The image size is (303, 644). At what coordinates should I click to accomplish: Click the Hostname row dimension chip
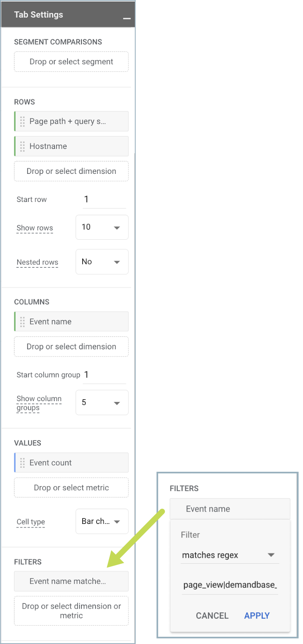pyautogui.click(x=71, y=146)
